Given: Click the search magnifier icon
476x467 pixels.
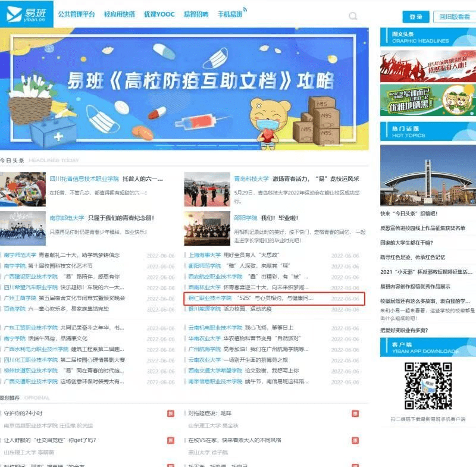Looking at the screenshot, I should point(353,16).
